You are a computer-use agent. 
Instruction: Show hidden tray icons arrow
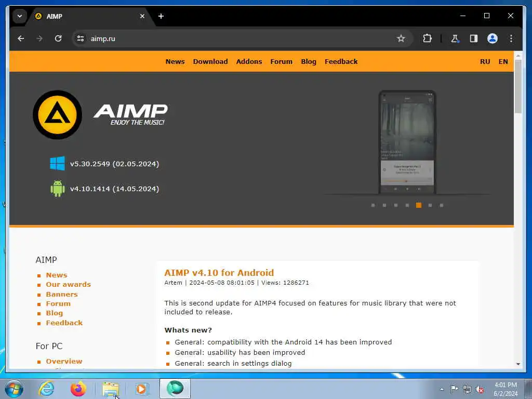coord(442,390)
